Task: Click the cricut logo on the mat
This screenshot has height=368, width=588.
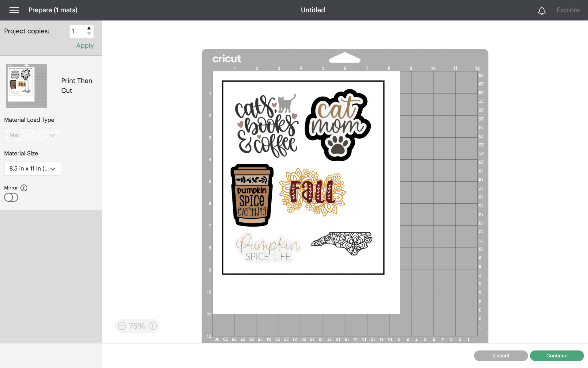Action: pos(227,59)
